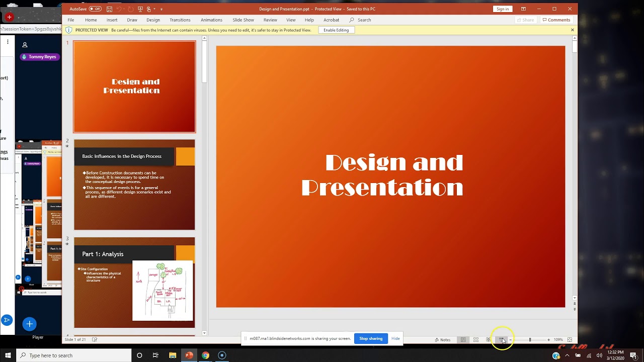Open the Transitions tab
644x362 pixels.
pyautogui.click(x=180, y=20)
